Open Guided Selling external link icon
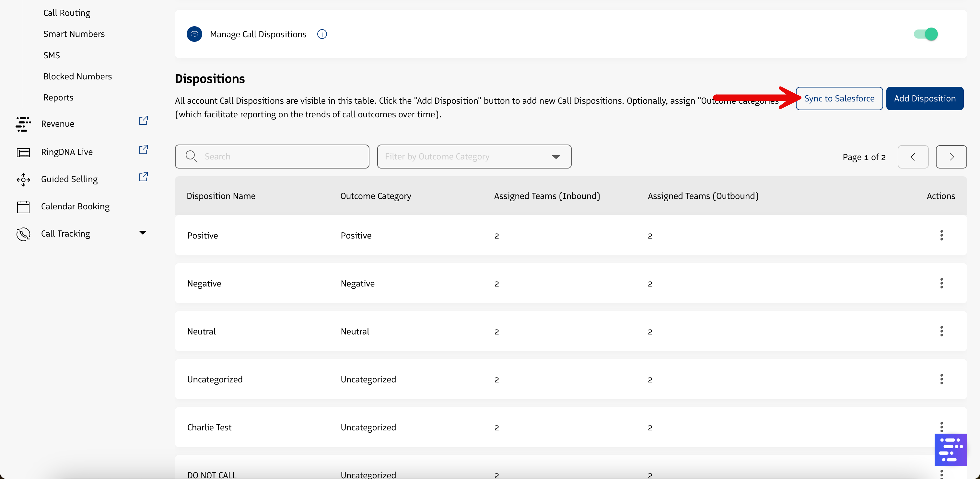Viewport: 980px width, 479px height. click(x=143, y=177)
